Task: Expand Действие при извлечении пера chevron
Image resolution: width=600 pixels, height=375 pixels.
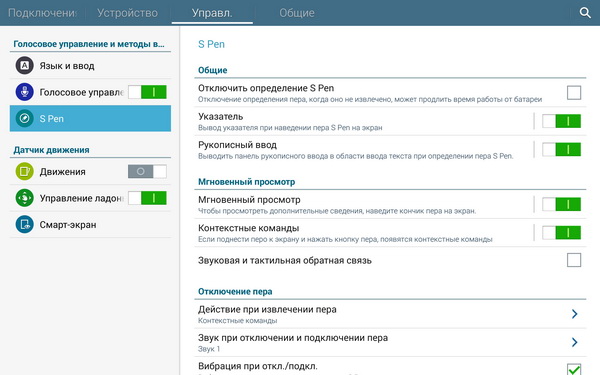Action: (574, 314)
